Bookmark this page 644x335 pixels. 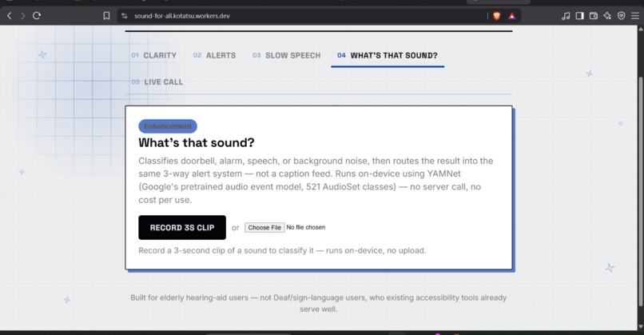(x=106, y=16)
